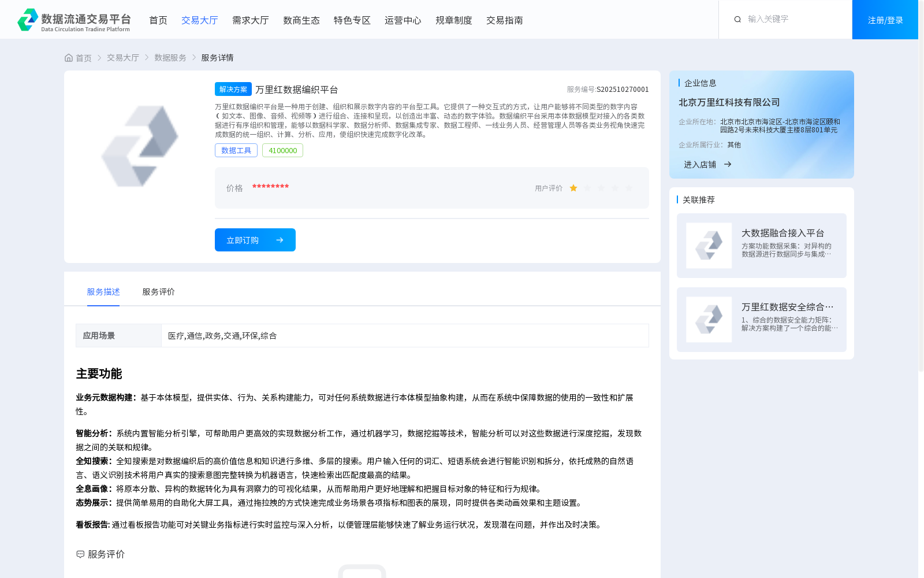Open 万里红数据安全综合 recommendation title

pyautogui.click(x=788, y=307)
